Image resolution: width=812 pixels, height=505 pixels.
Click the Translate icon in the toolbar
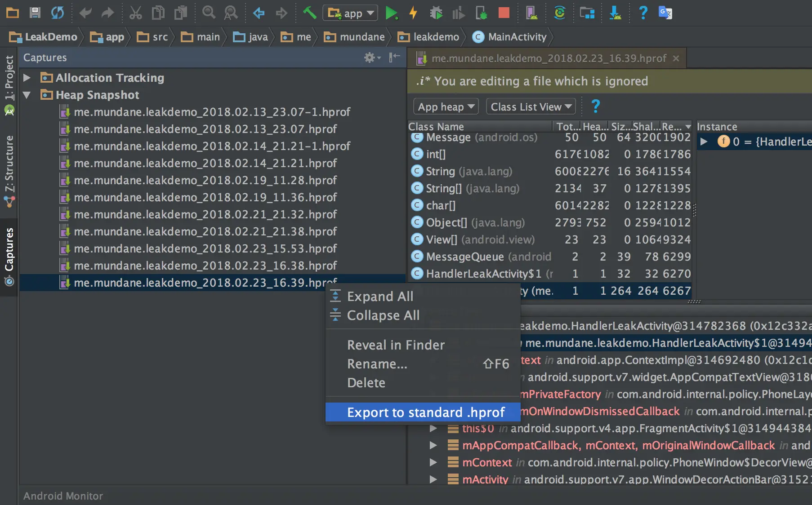pos(665,13)
